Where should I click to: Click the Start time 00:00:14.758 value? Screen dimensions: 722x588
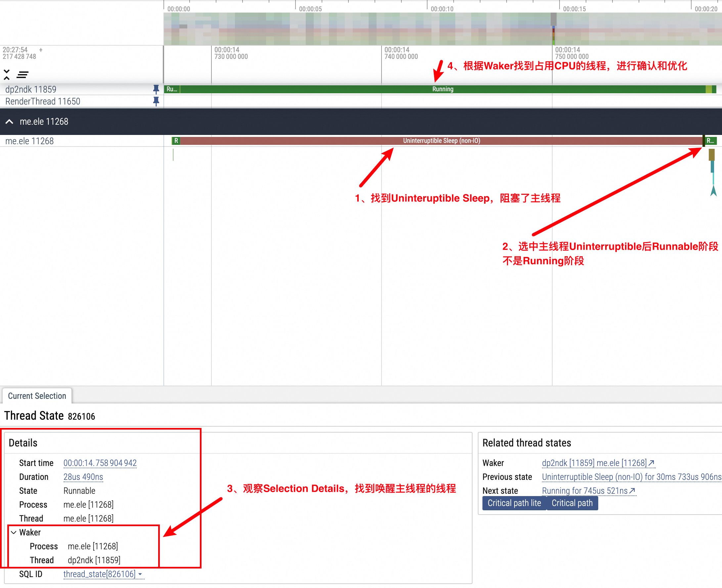(100, 463)
